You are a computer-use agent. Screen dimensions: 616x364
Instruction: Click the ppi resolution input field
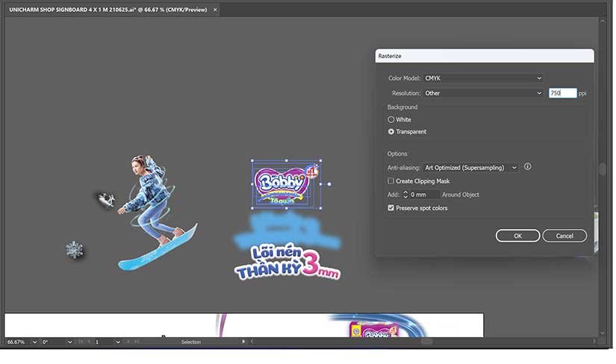click(562, 93)
